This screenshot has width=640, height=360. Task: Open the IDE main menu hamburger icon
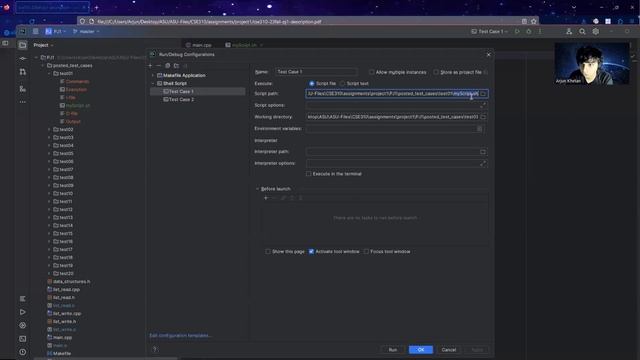(x=36, y=31)
